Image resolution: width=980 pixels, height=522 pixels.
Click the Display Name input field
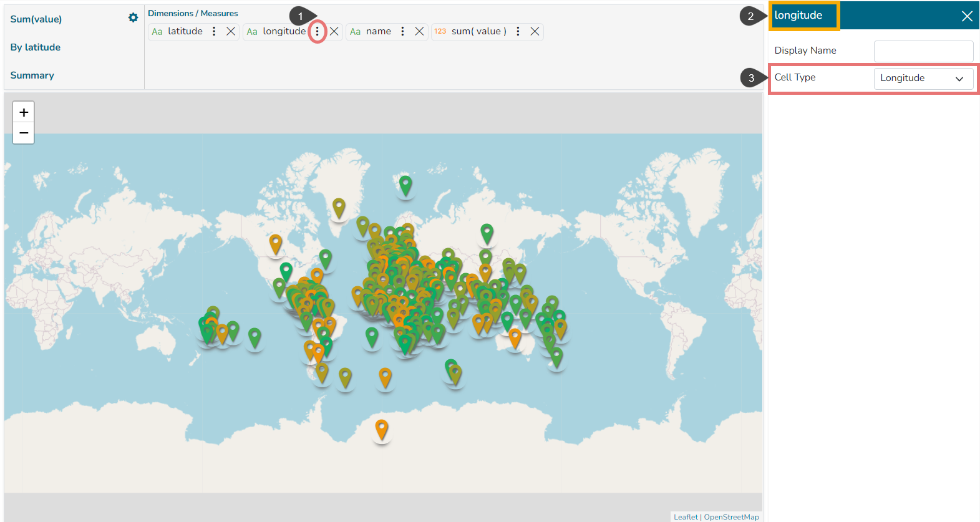(x=923, y=51)
